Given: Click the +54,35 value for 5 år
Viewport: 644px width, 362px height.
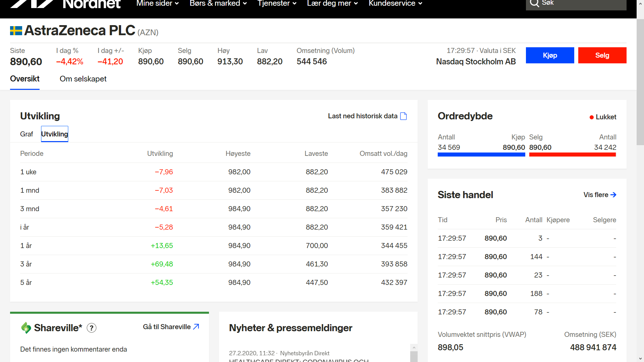Looking at the screenshot, I should tap(162, 283).
